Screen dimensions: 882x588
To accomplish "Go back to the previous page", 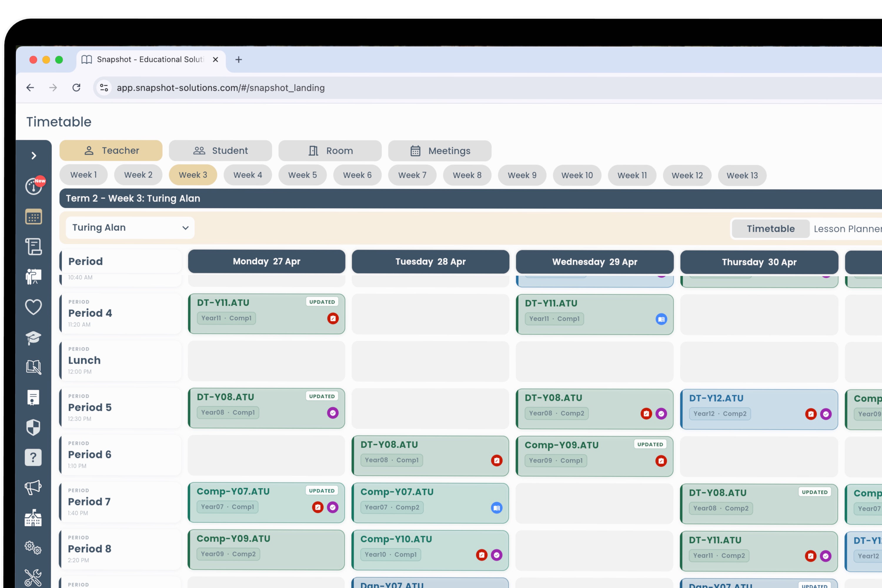I will tap(30, 88).
